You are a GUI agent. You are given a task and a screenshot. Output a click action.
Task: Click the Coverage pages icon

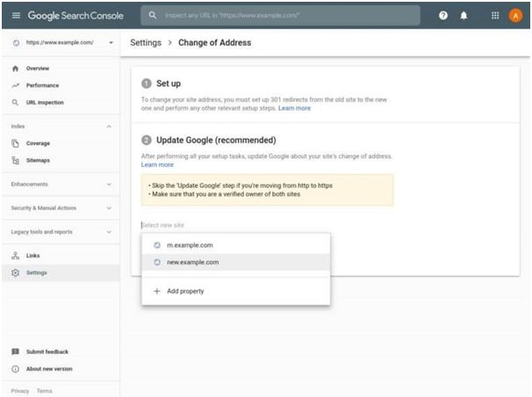[x=15, y=143]
